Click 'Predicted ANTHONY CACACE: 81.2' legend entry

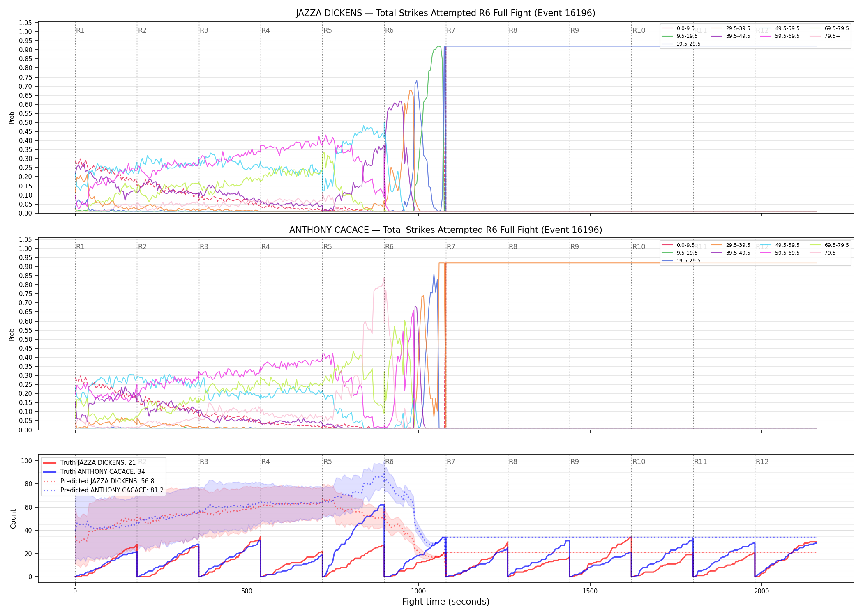(x=103, y=490)
